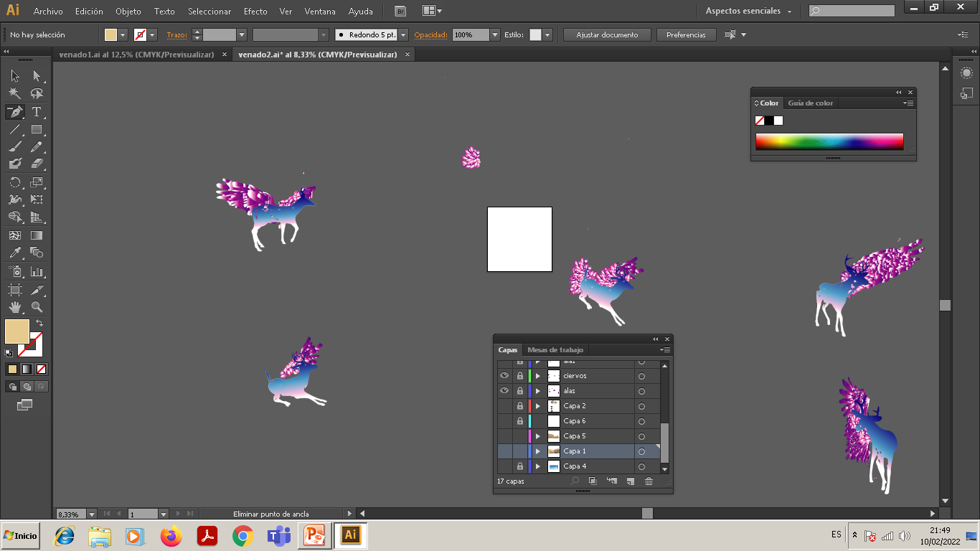Open the Ventana menu

coord(320,11)
